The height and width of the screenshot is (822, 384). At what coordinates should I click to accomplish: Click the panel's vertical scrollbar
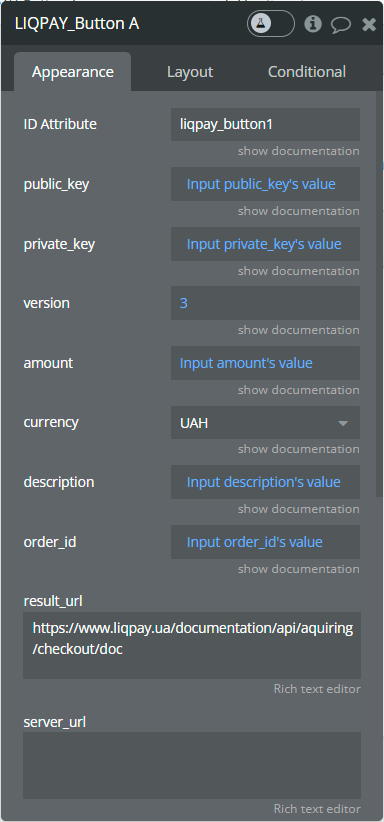380,294
